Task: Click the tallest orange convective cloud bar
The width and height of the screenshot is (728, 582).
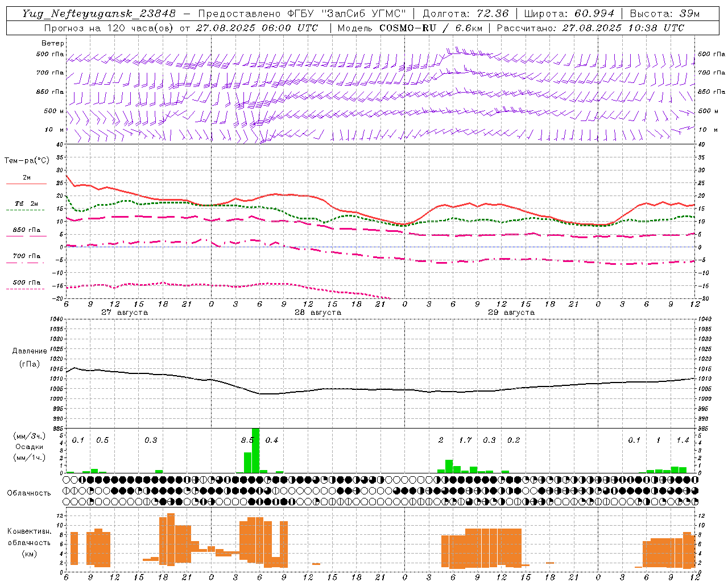Action: point(171,539)
